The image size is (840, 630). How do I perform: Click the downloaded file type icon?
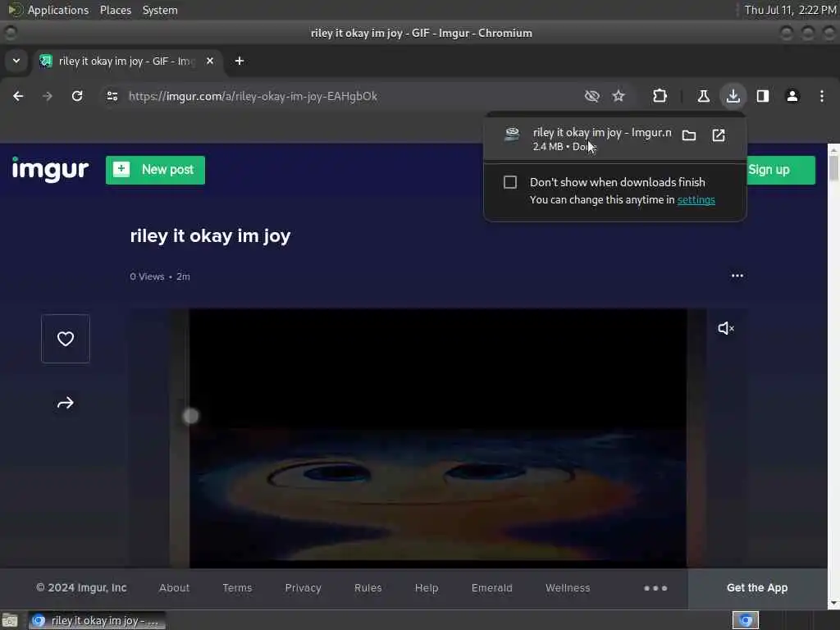pyautogui.click(x=512, y=135)
